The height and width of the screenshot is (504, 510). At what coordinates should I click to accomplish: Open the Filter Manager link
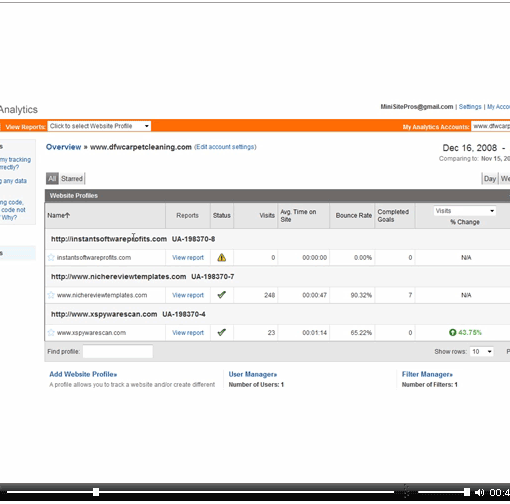pyautogui.click(x=427, y=374)
